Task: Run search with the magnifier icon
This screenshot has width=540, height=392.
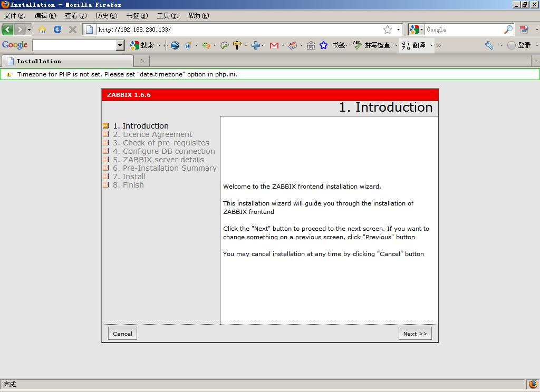Action: pos(508,30)
